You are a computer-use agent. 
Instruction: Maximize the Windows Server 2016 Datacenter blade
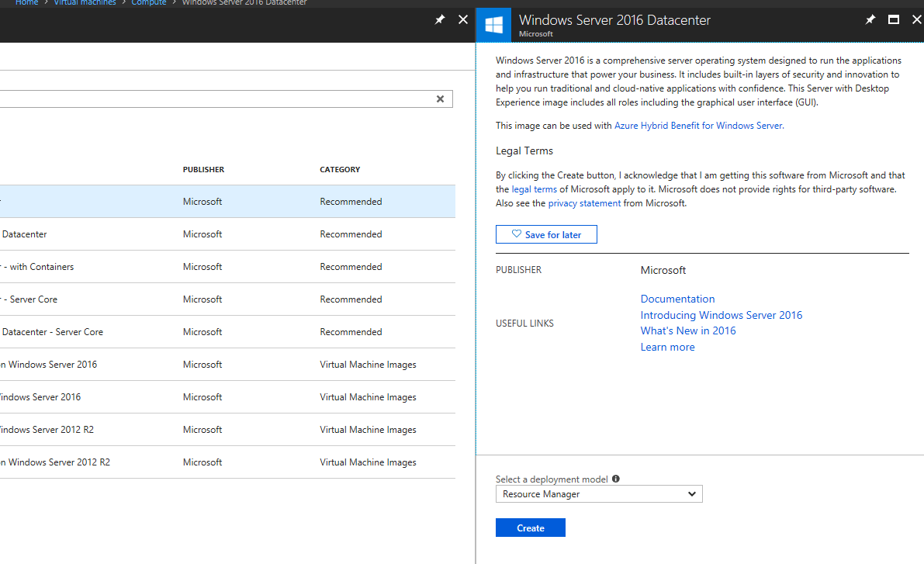[x=894, y=20]
